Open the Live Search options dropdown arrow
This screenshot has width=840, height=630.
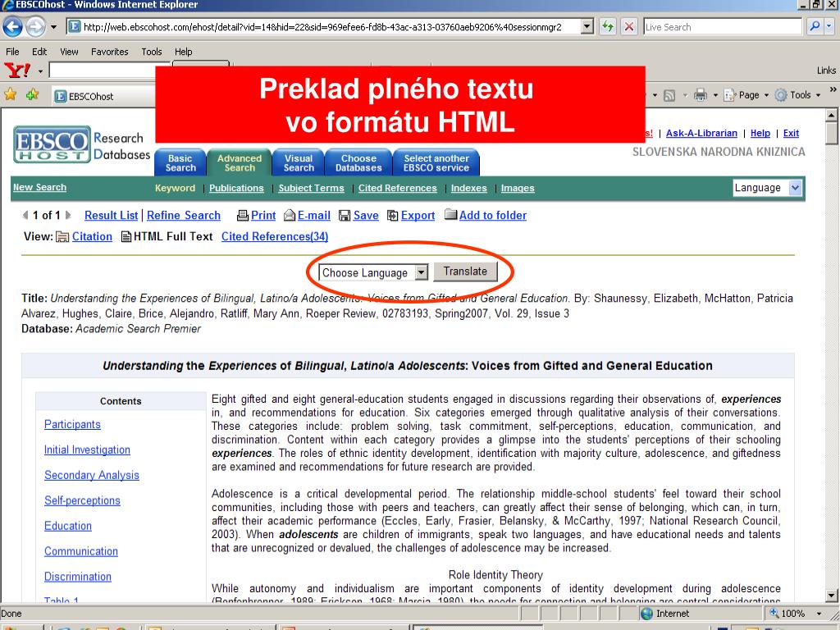[829, 26]
